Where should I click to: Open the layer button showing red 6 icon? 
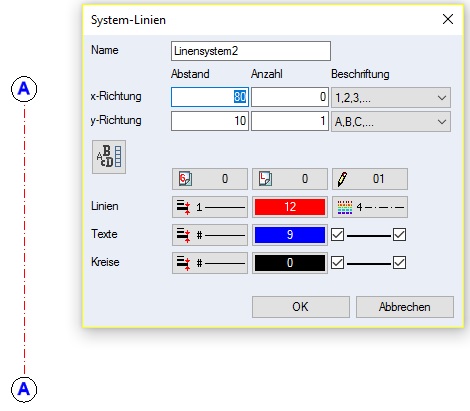(210, 179)
